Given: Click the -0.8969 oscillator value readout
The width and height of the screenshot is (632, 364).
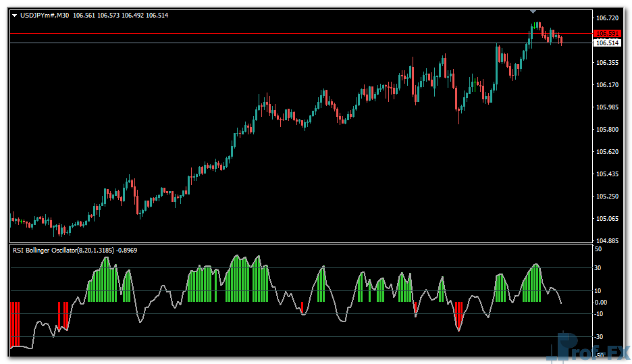Looking at the screenshot, I should 128,250.
